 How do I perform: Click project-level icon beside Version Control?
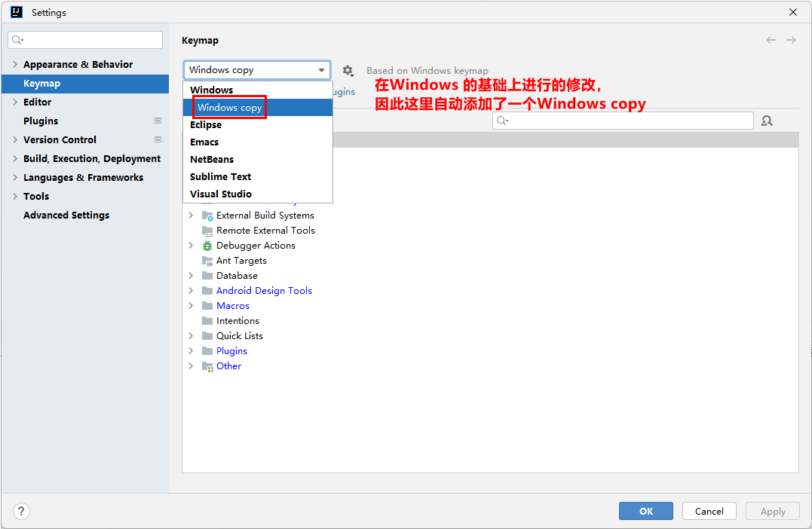tap(158, 139)
